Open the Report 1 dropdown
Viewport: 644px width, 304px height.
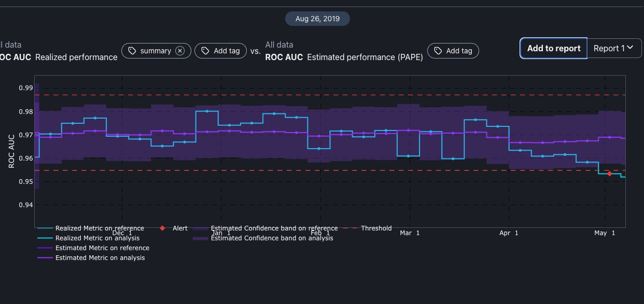614,48
